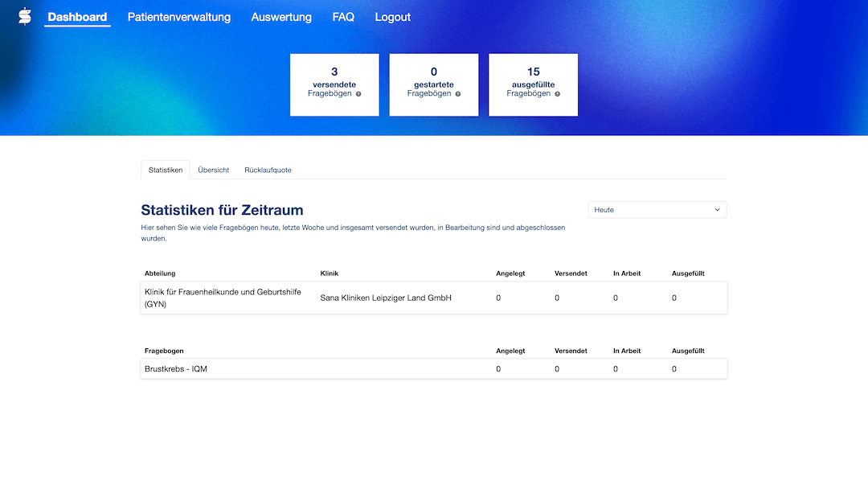868x489 pixels.
Task: Click the question mark beside gestartete Fragebögen
Action: coord(458,94)
